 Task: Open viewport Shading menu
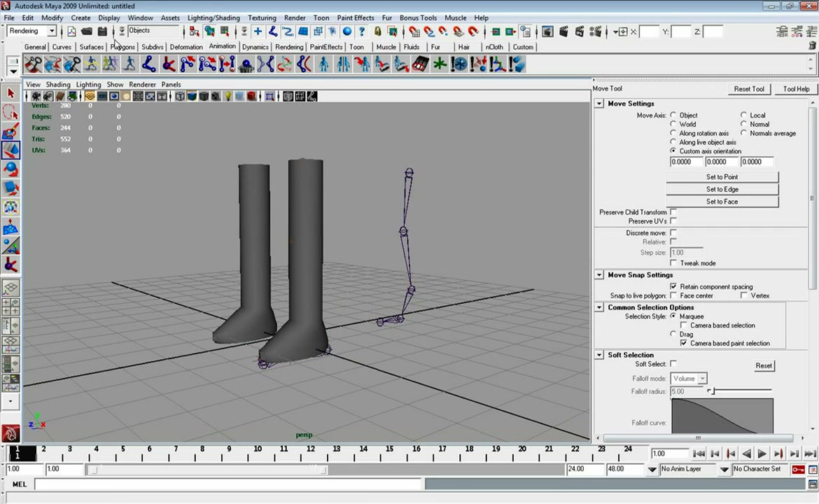tap(58, 84)
